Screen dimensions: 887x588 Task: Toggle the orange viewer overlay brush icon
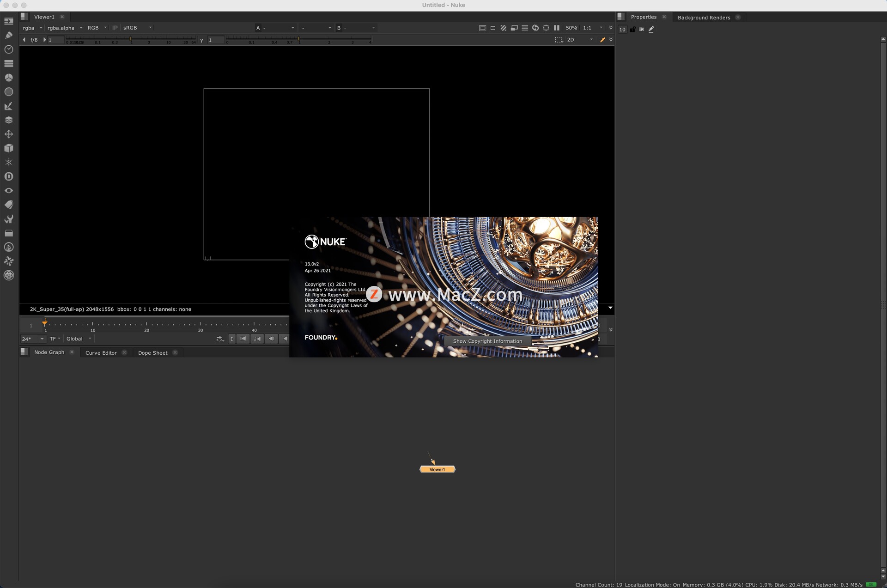pos(602,40)
